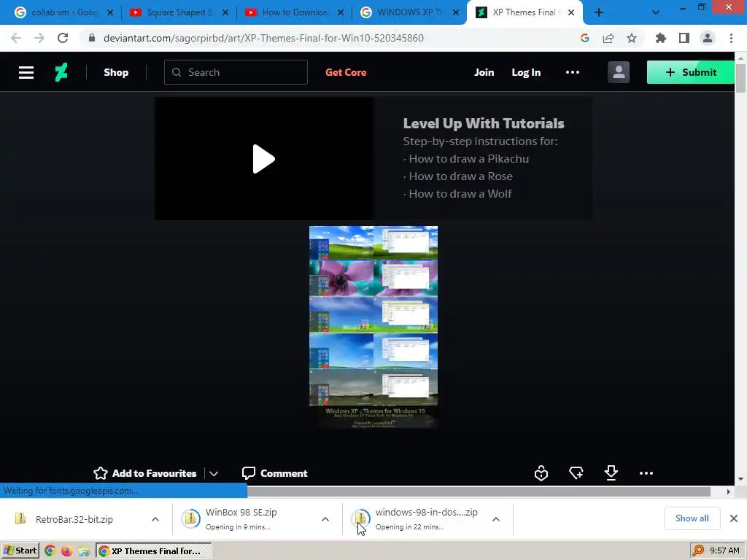Click the user avatar icon in header
Screen dimensions: 747x560
point(619,72)
